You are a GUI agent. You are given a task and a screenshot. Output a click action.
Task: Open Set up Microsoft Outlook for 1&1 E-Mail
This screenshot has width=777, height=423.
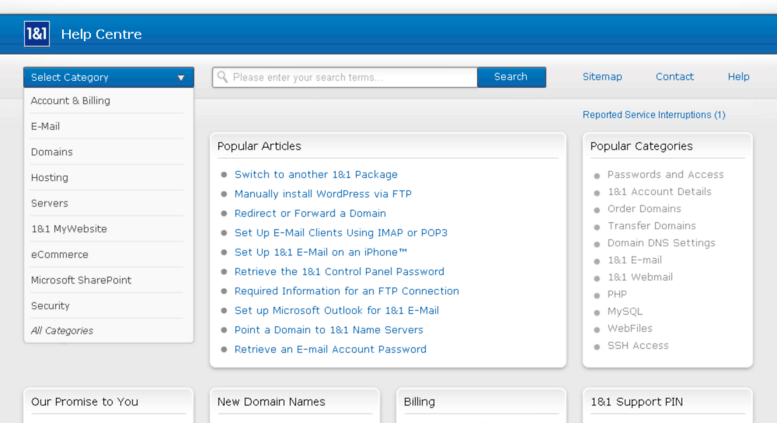(x=336, y=310)
